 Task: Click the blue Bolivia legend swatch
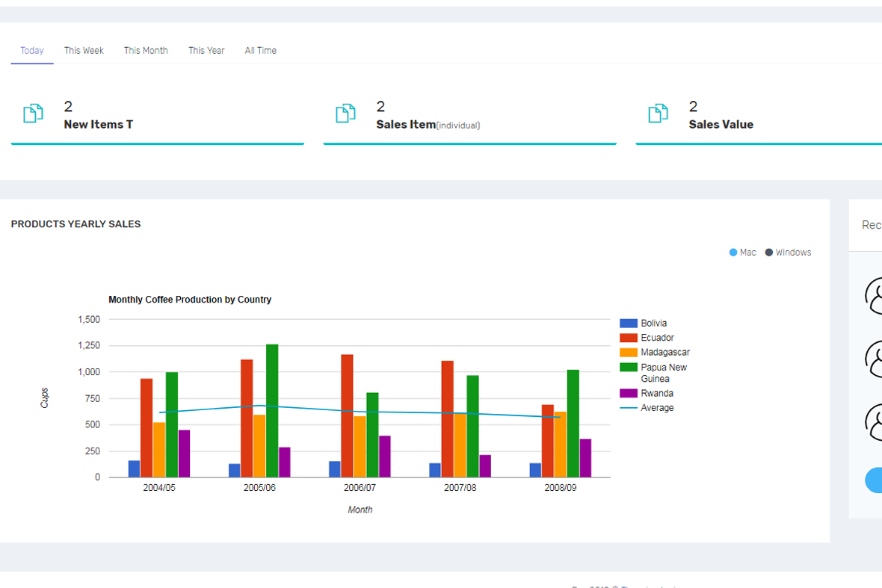pyautogui.click(x=628, y=324)
